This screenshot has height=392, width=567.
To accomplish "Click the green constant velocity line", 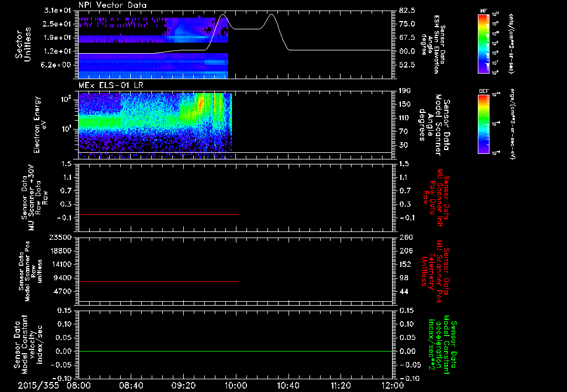I will coord(235,351).
